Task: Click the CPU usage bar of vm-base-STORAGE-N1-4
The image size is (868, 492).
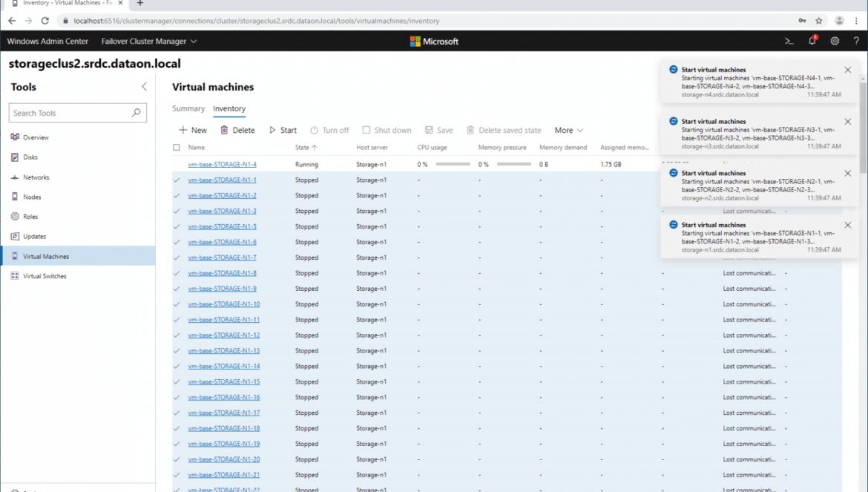Action: pos(453,164)
